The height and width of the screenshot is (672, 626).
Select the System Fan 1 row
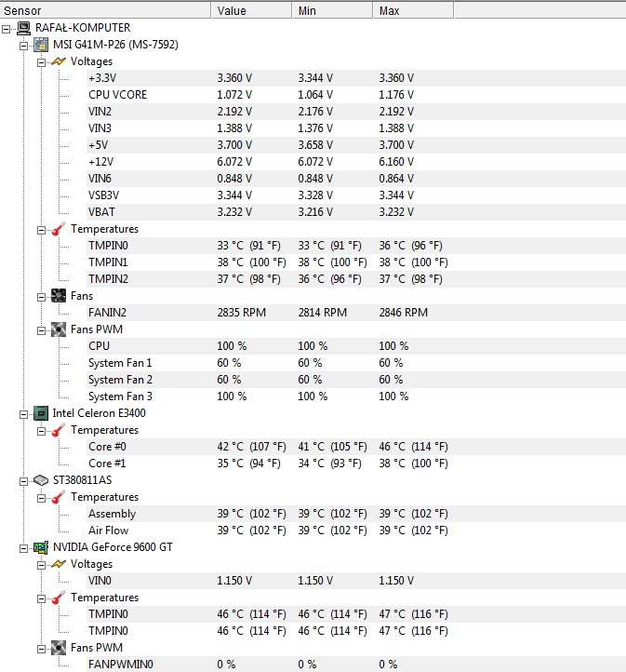click(356, 363)
